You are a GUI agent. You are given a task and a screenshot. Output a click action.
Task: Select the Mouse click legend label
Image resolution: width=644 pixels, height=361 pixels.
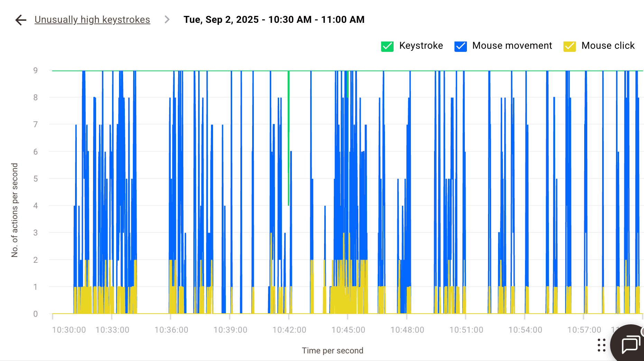pos(608,46)
